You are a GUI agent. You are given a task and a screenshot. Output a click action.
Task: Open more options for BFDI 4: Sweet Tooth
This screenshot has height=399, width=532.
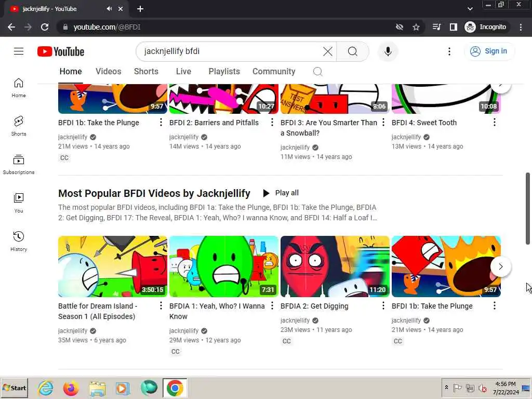(495, 123)
